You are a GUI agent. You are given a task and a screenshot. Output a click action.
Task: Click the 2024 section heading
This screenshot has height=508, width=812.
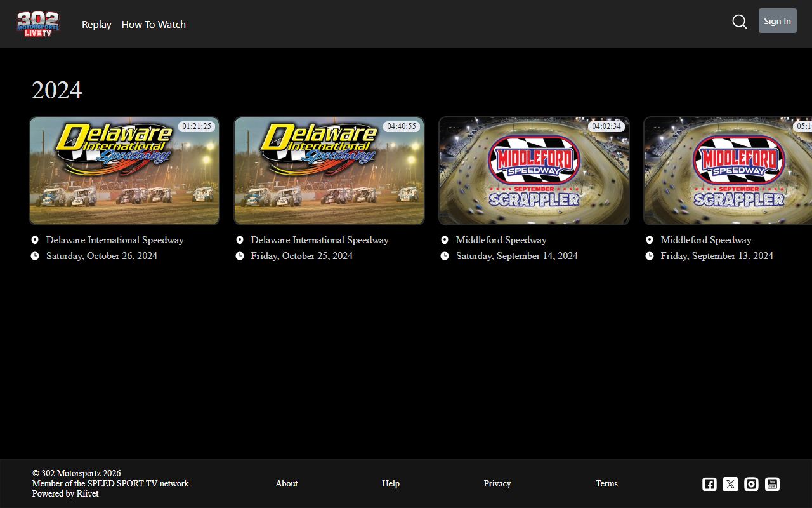click(x=57, y=90)
